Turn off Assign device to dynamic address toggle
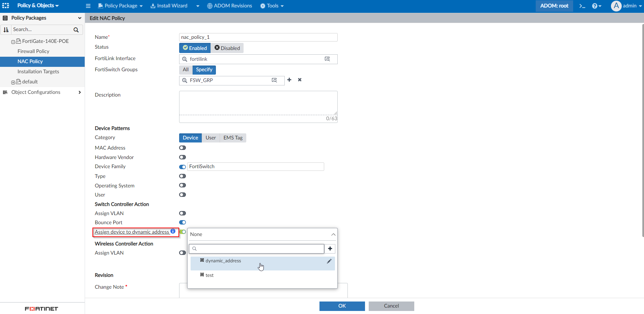Viewport: 644px width, 314px height. tap(183, 232)
